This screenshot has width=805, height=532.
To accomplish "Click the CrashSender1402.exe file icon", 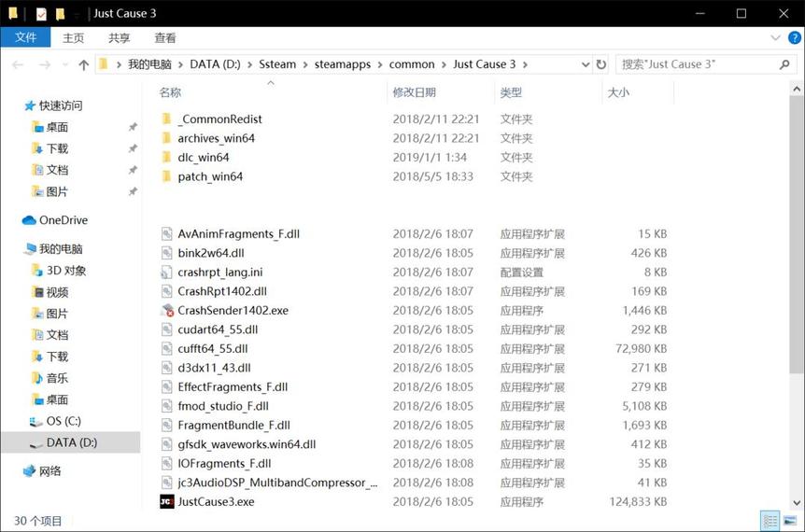I will coord(167,311).
